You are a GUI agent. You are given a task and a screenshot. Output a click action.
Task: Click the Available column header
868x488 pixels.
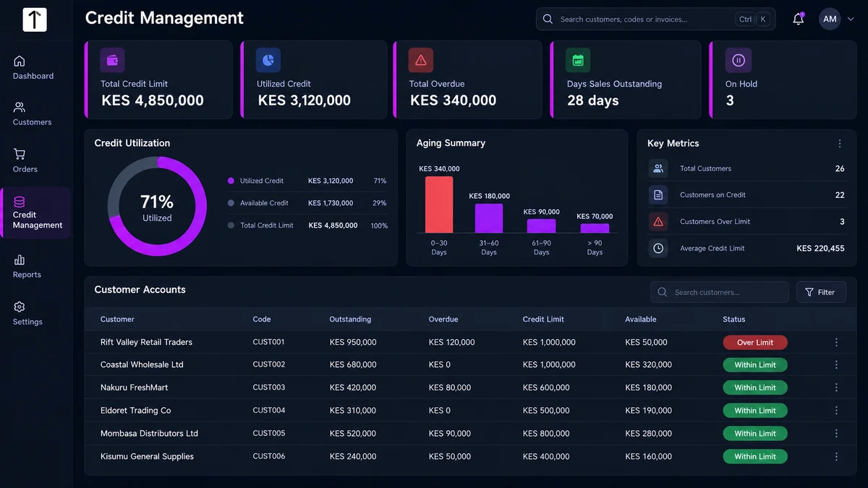(x=641, y=320)
